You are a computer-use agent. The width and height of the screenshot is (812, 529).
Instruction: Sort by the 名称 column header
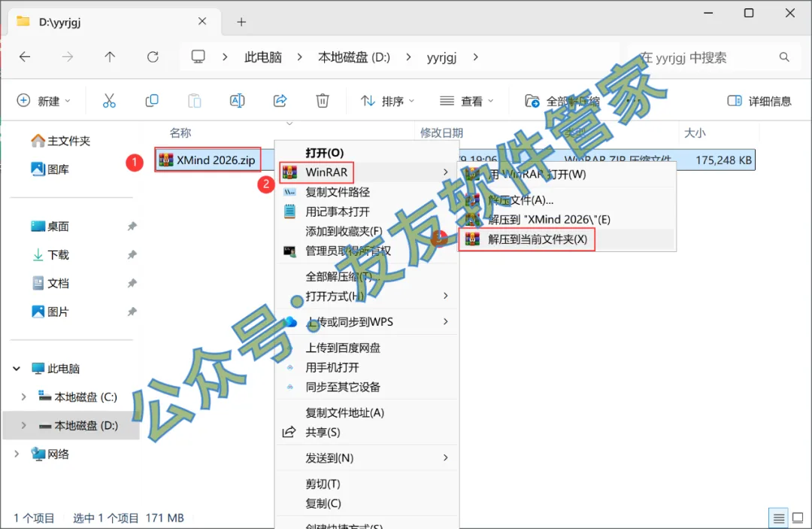point(180,133)
